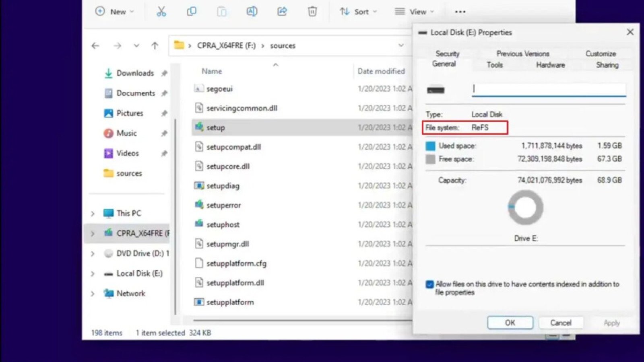Screen dimensions: 644x362
Task: Click Cancel in Properties dialog
Action: click(560, 323)
